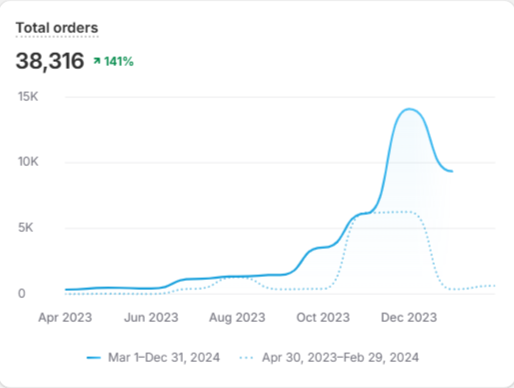Click the Aug 2023 axis label
Viewport: 514px width, 388px height.
point(237,317)
